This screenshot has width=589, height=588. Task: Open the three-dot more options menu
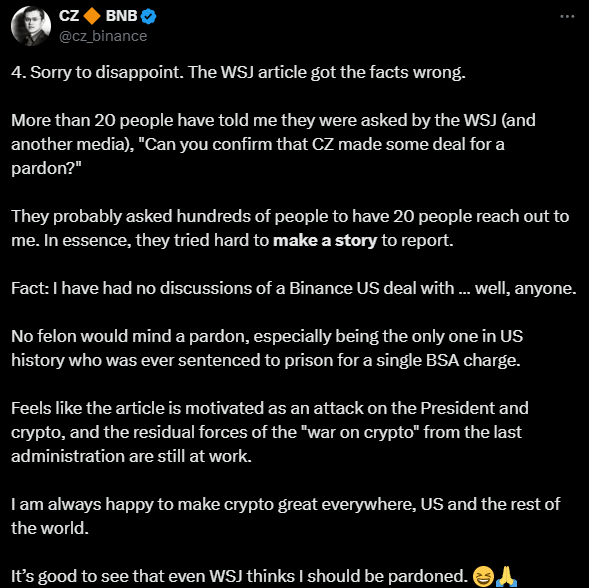(x=567, y=16)
